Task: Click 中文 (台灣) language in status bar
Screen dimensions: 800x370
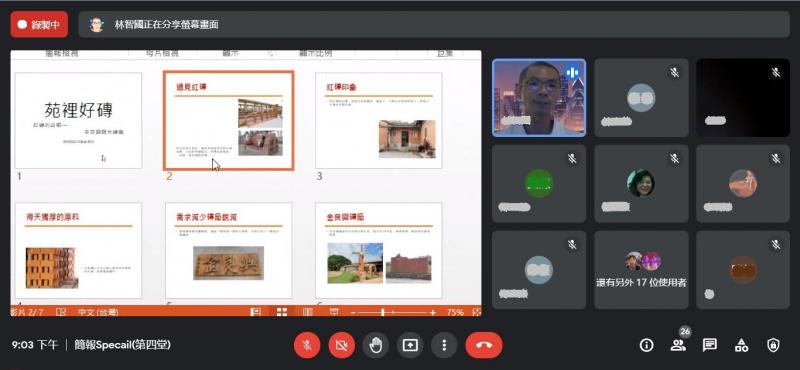Action: point(98,312)
